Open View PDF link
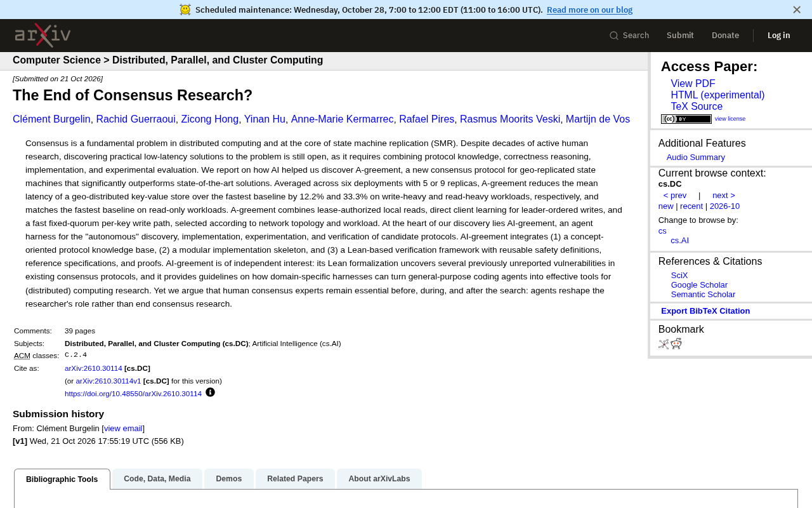This screenshot has width=812, height=508. click(693, 84)
